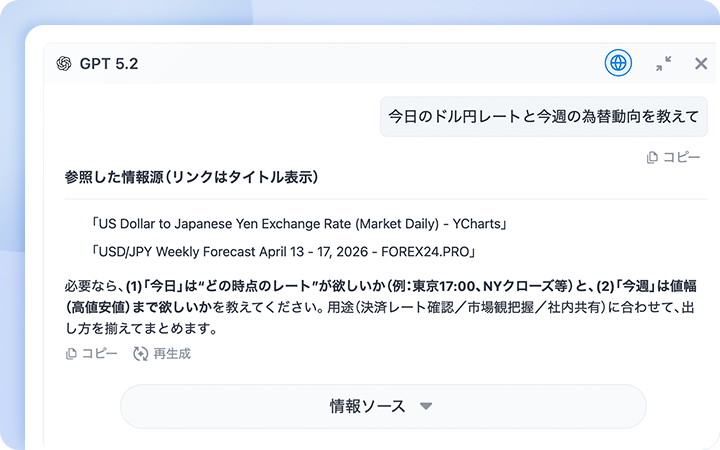Click the heading 参照した情報源
Viewport: 720px width, 450px height.
click(x=191, y=177)
